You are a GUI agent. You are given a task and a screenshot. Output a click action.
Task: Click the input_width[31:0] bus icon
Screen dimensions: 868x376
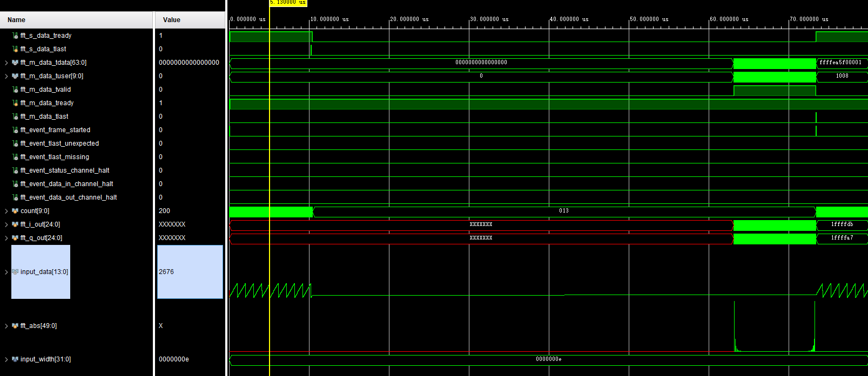click(x=15, y=359)
